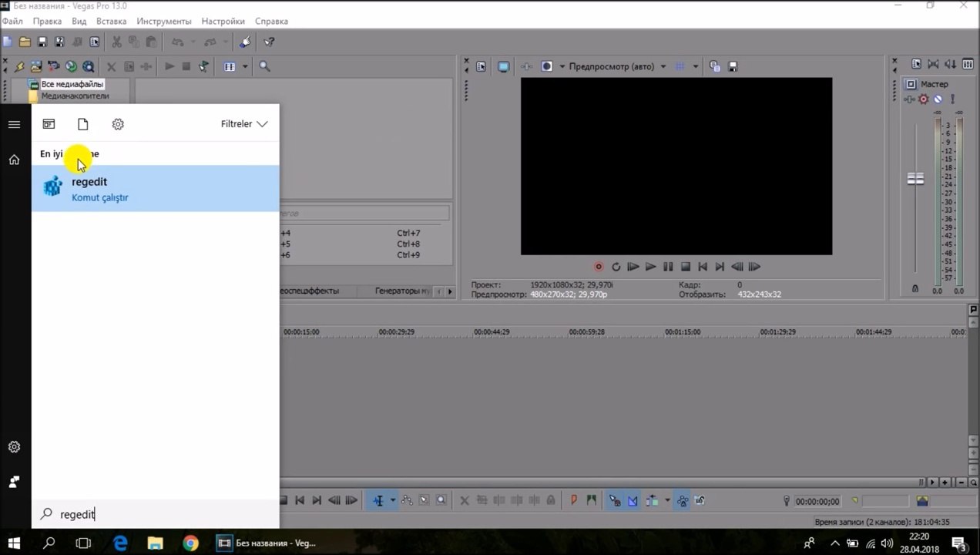This screenshot has height=555, width=980.
Task: Click the 00:00:00;00 timecode field
Action: coord(817,502)
